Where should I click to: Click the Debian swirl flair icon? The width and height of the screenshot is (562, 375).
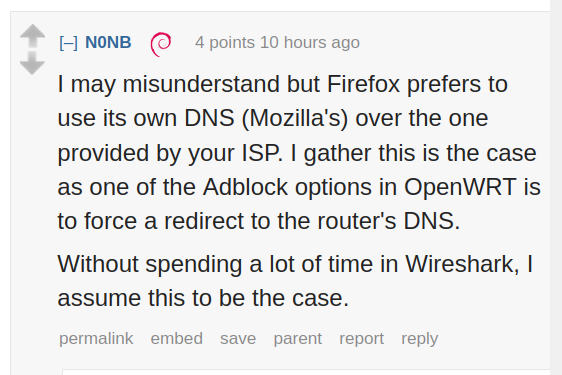[x=161, y=44]
